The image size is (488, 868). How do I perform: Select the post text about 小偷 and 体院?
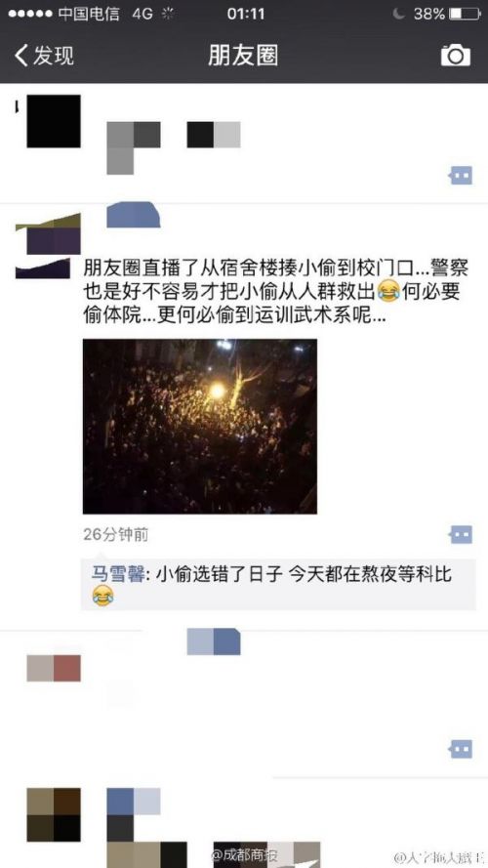click(276, 293)
